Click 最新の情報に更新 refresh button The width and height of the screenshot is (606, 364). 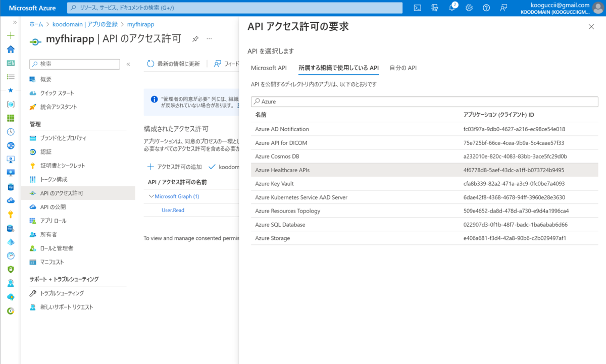[173, 64]
